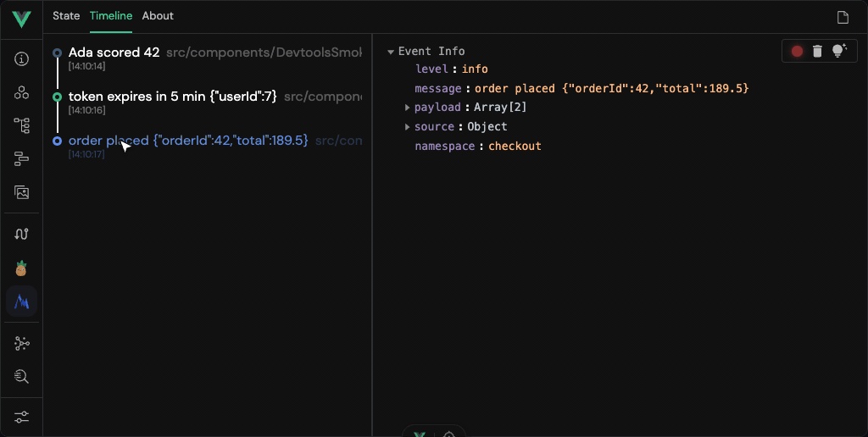The height and width of the screenshot is (437, 868).
Task: Select the Timeline tab
Action: point(111,16)
